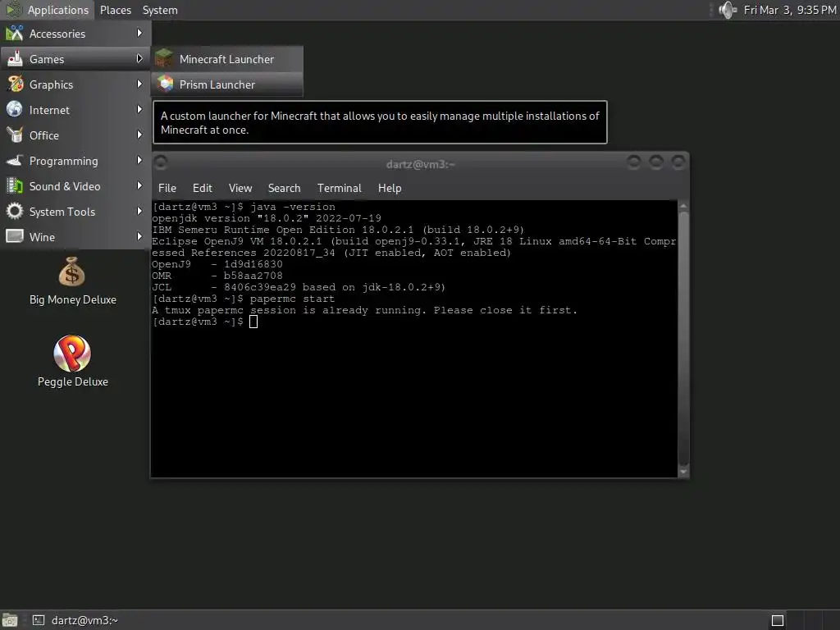Screen dimensions: 840x630
Task: Click the show desktop icon in the bottom panel
Action: click(x=10, y=620)
